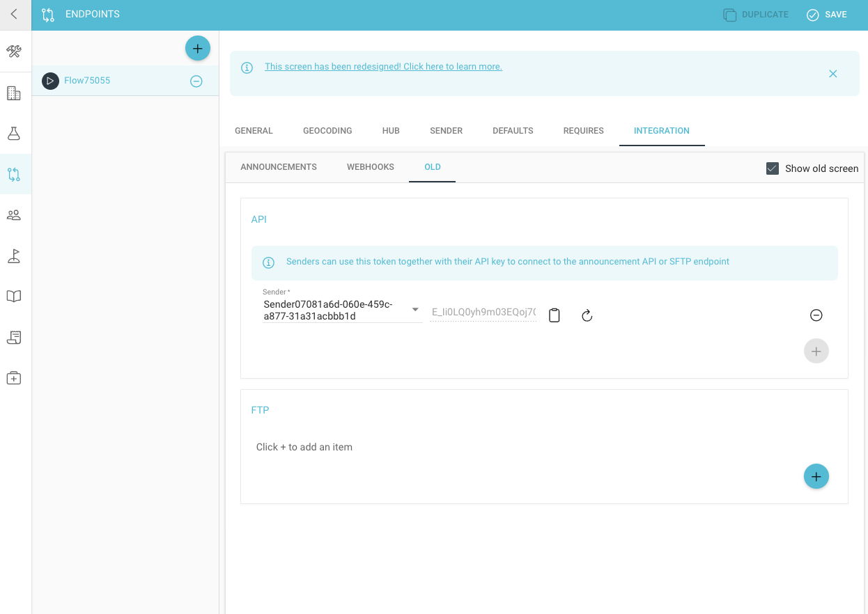Switch to the Webhooks tab
Image resolution: width=868 pixels, height=614 pixels.
[x=370, y=167]
